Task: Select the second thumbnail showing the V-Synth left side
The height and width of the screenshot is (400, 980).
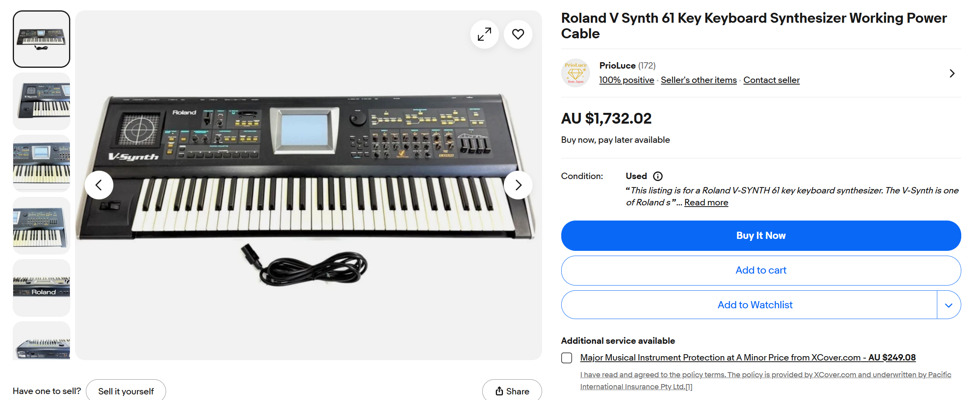Action: (x=42, y=101)
